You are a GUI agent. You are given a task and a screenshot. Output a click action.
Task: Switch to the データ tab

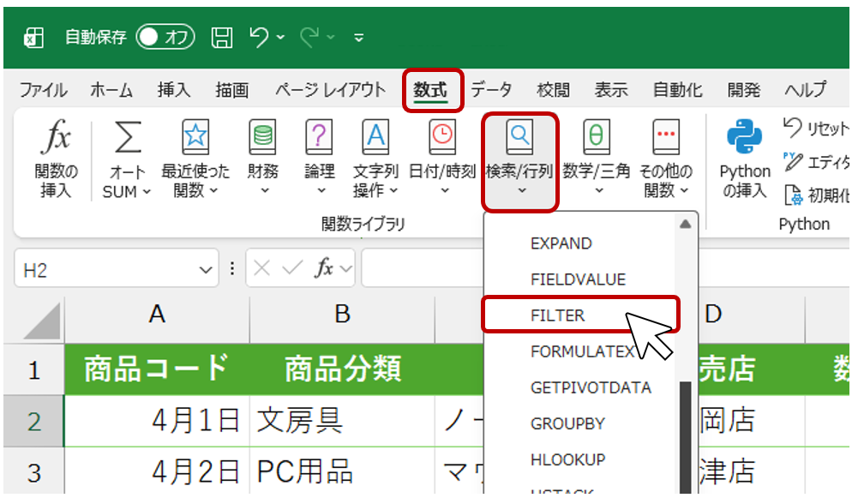pyautogui.click(x=491, y=89)
